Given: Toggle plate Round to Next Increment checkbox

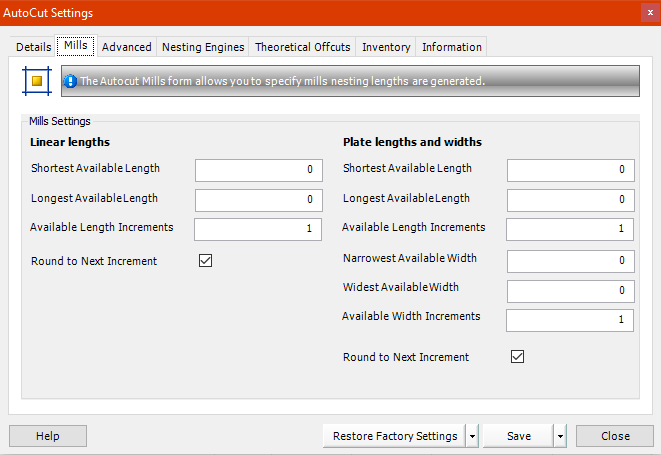Looking at the screenshot, I should click(517, 356).
